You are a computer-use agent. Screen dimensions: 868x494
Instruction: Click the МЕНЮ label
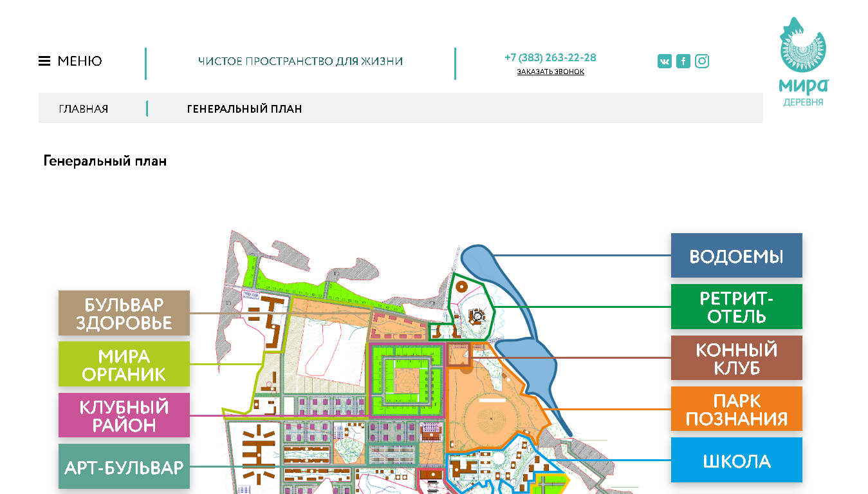tap(80, 61)
